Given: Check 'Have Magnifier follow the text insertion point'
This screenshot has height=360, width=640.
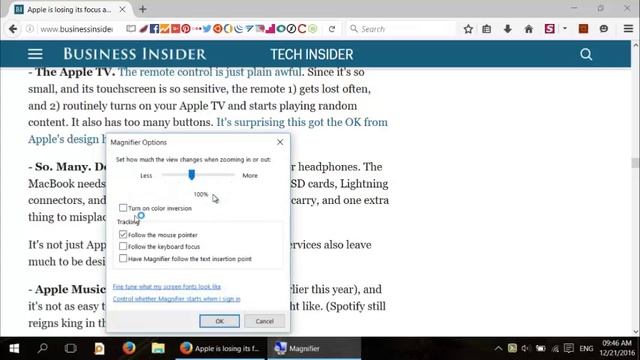Looking at the screenshot, I should tap(123, 258).
